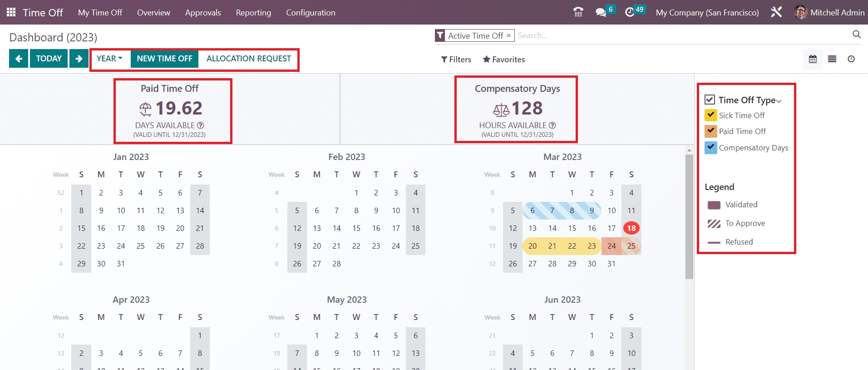Click the VoIP phone icon in top bar
This screenshot has height=370, width=868.
point(578,12)
